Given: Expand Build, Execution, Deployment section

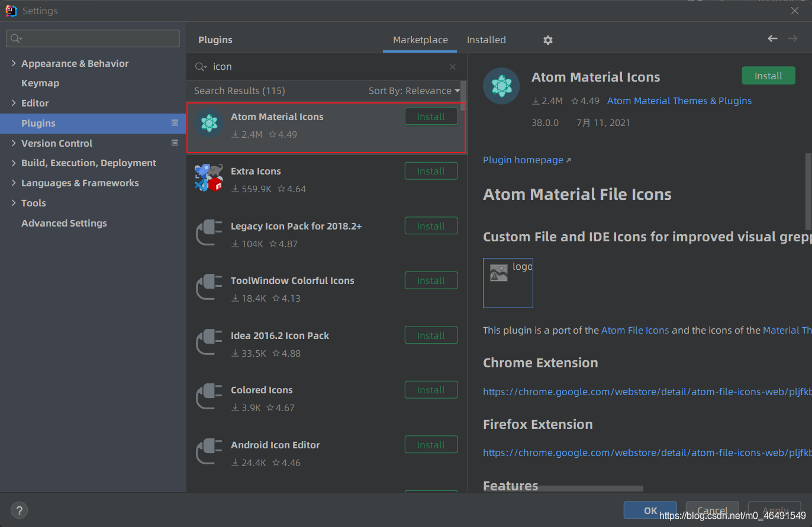Looking at the screenshot, I should pos(14,163).
